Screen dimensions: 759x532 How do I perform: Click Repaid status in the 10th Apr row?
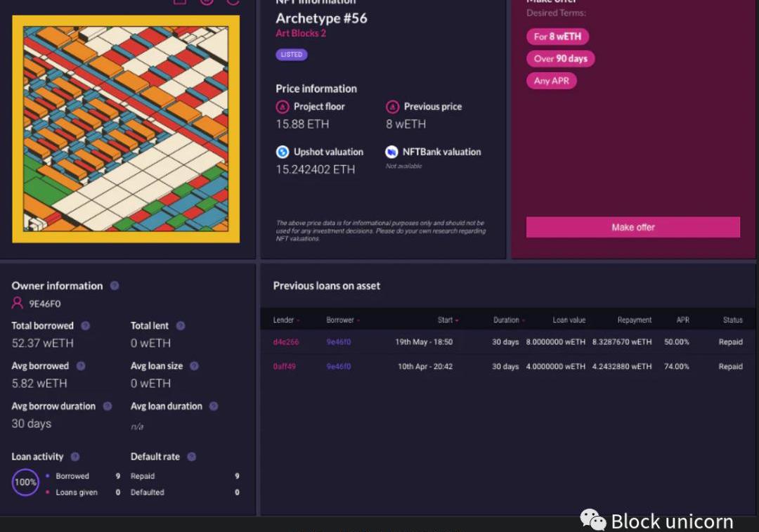coord(731,366)
